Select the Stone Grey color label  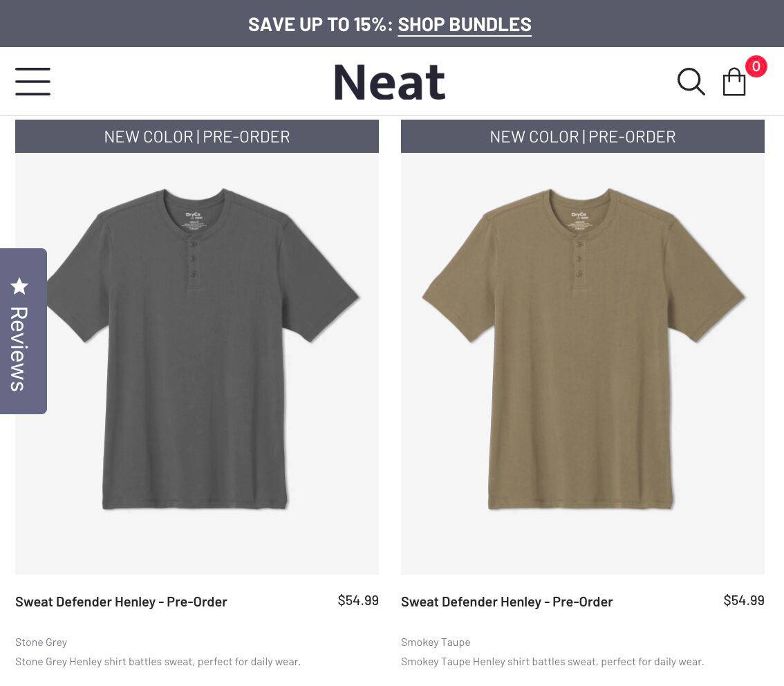41,642
